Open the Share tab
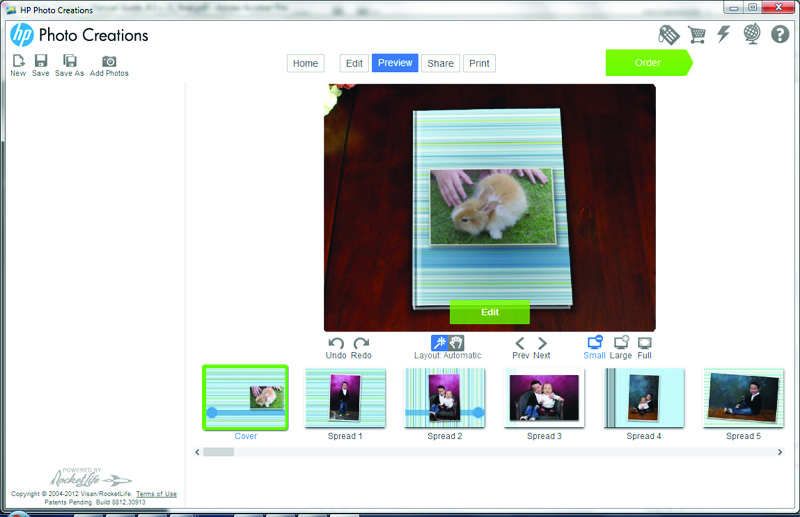This screenshot has height=517, width=800. point(440,63)
